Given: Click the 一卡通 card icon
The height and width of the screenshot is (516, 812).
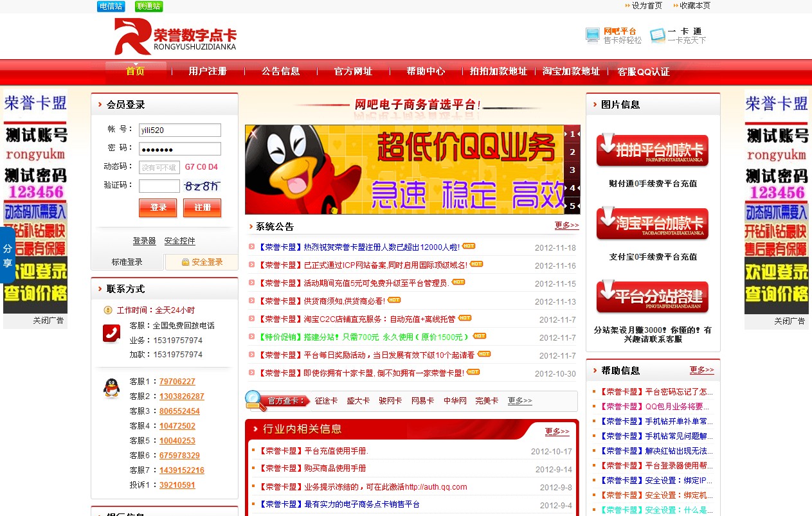Looking at the screenshot, I should pyautogui.click(x=657, y=35).
